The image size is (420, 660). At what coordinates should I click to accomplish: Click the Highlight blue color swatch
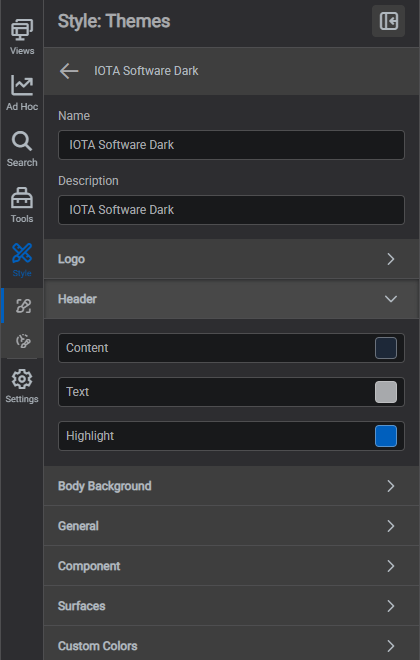386,436
